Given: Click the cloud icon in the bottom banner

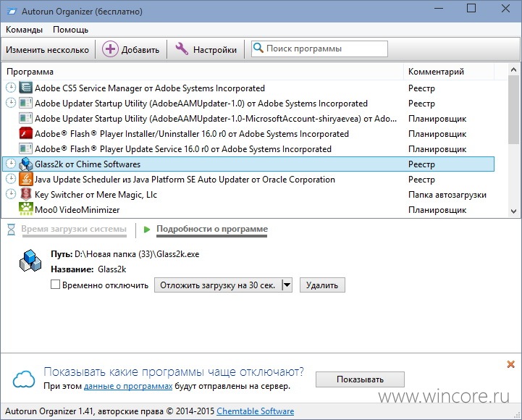Looking at the screenshot, I should point(24,379).
